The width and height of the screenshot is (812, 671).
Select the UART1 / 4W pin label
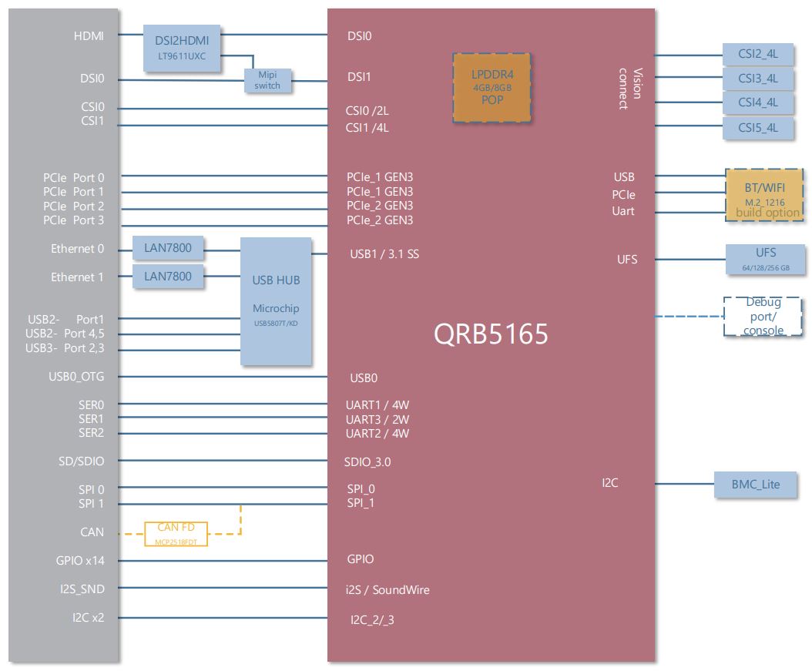(x=377, y=405)
